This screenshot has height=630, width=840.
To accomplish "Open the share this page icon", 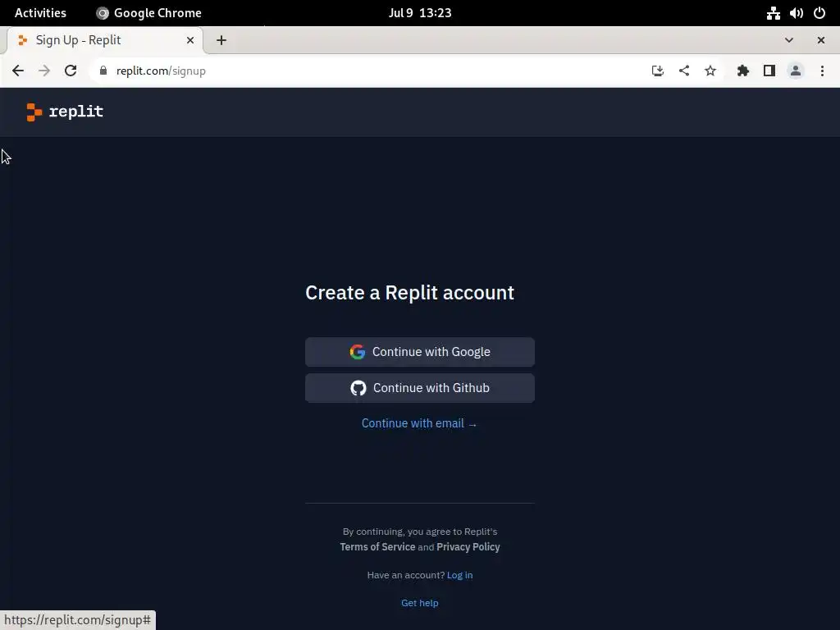I will coord(683,71).
